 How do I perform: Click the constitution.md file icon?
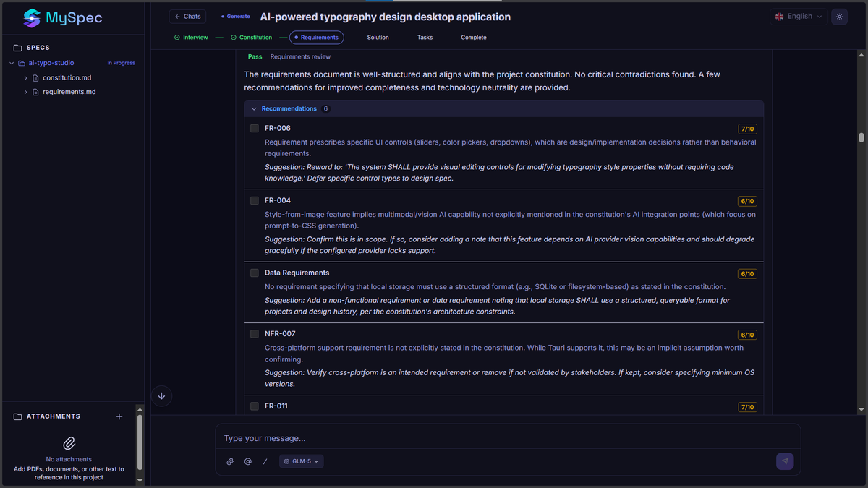tap(35, 77)
